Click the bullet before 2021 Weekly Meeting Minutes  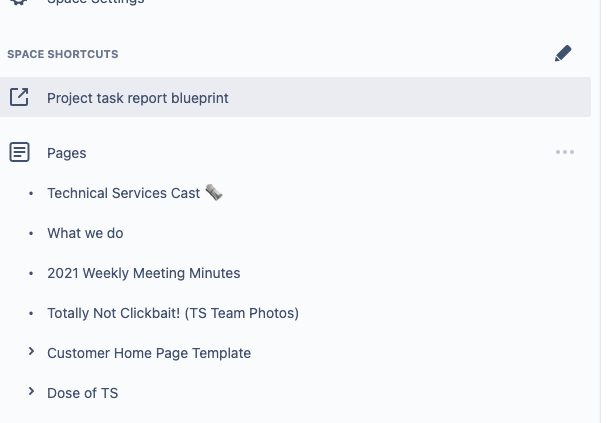click(31, 274)
